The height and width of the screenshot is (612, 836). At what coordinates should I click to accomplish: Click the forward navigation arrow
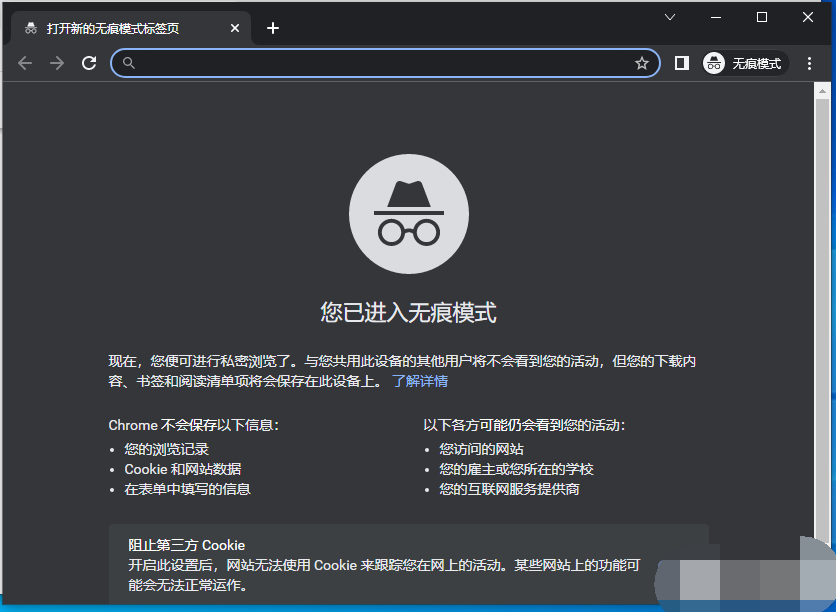(x=57, y=63)
